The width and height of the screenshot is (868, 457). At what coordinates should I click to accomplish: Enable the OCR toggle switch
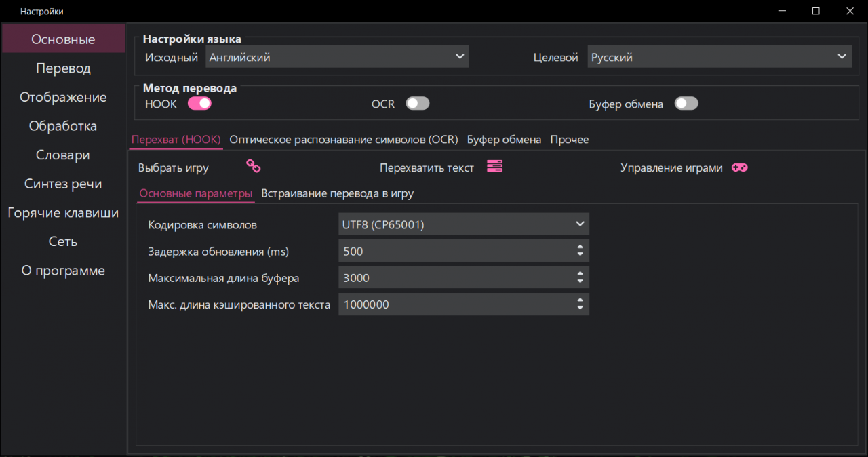418,104
